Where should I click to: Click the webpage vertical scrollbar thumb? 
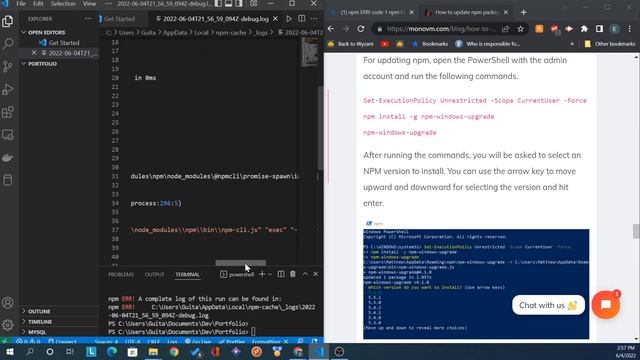[636, 231]
